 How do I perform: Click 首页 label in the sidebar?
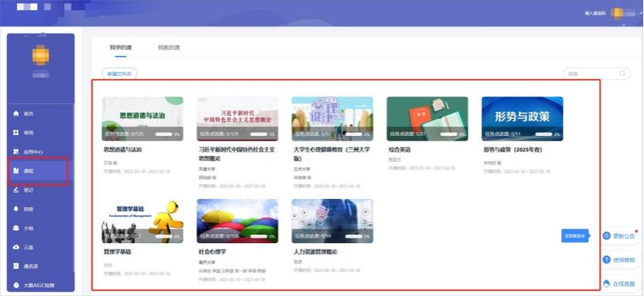[x=29, y=114]
